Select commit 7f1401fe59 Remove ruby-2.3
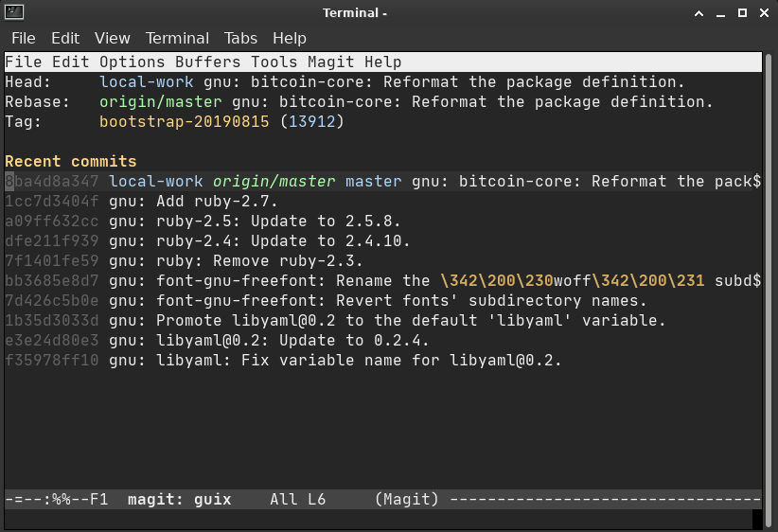The image size is (778, 532). (x=184, y=260)
